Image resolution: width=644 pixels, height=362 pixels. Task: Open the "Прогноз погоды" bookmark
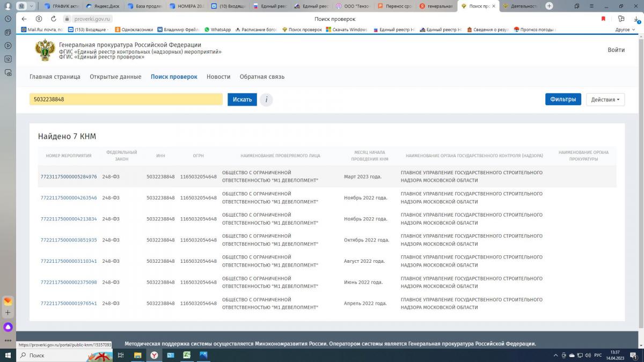pyautogui.click(x=535, y=29)
